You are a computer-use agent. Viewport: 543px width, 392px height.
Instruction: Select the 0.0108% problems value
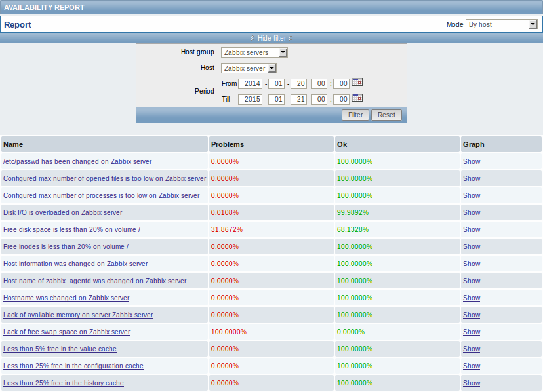[225, 212]
